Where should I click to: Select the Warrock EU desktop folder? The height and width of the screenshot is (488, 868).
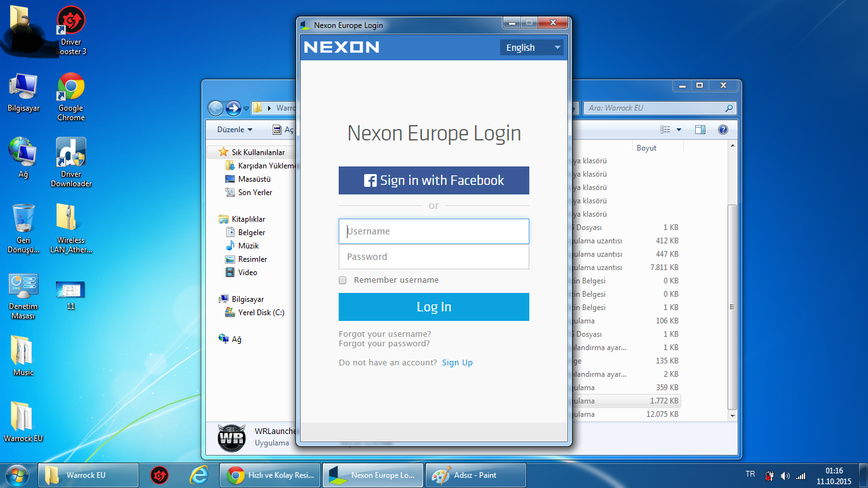click(x=24, y=422)
